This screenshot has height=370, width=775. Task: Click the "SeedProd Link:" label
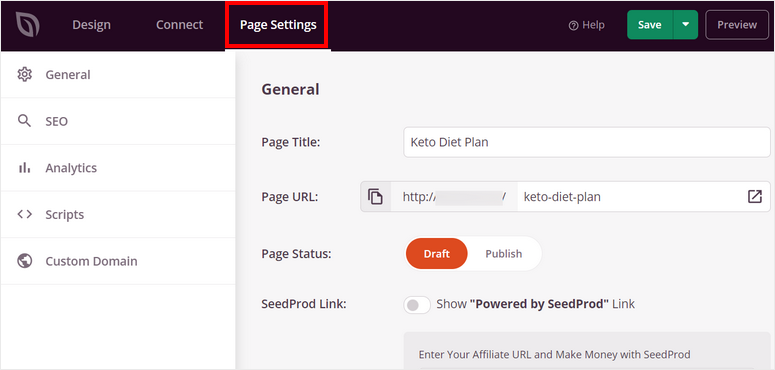(x=303, y=304)
